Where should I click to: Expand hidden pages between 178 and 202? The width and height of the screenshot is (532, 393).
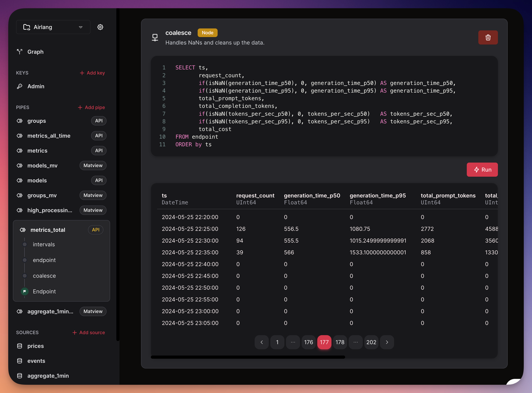356,342
